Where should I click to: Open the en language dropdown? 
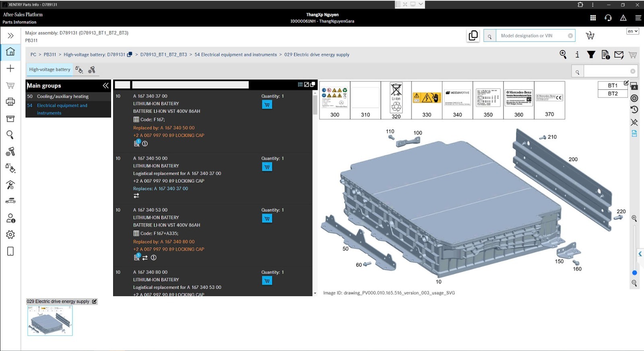pyautogui.click(x=633, y=31)
